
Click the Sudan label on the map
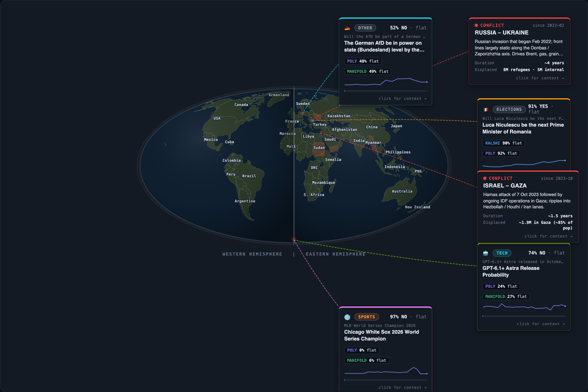click(x=319, y=148)
